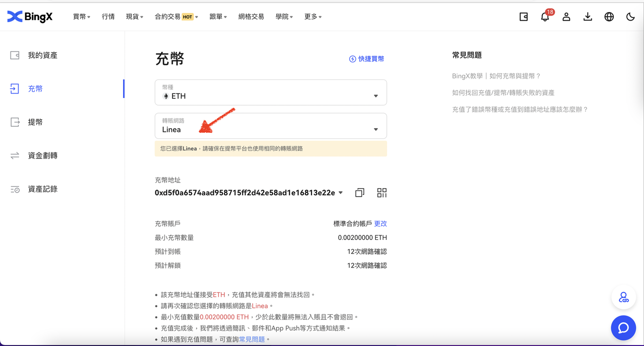The height and width of the screenshot is (346, 644).
Task: Click the deposit address text 0xd5f0a6574...
Action: pos(245,193)
